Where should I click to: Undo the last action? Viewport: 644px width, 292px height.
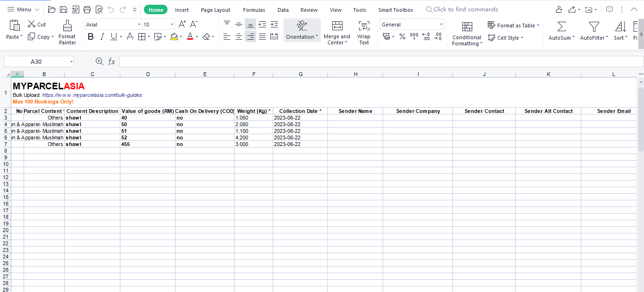(x=111, y=9)
